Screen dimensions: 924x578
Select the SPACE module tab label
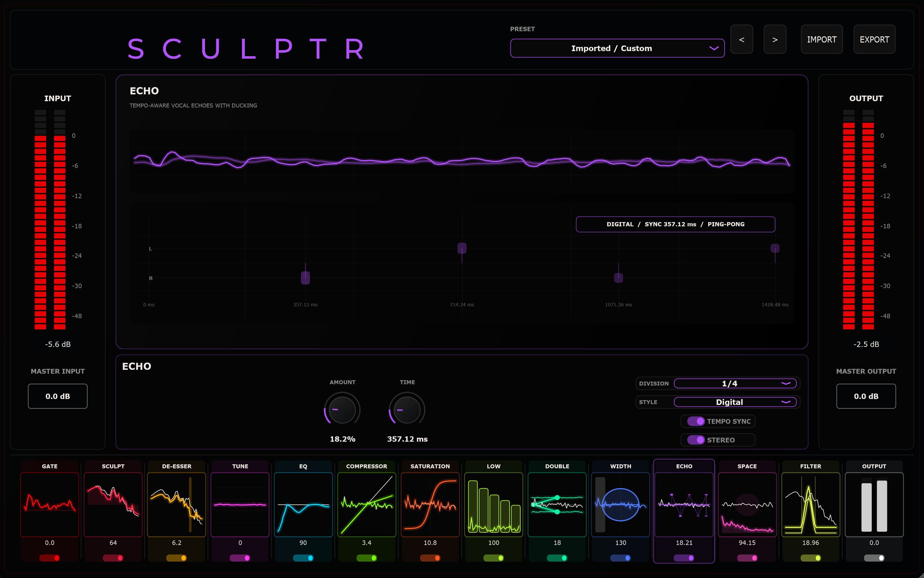coord(747,466)
